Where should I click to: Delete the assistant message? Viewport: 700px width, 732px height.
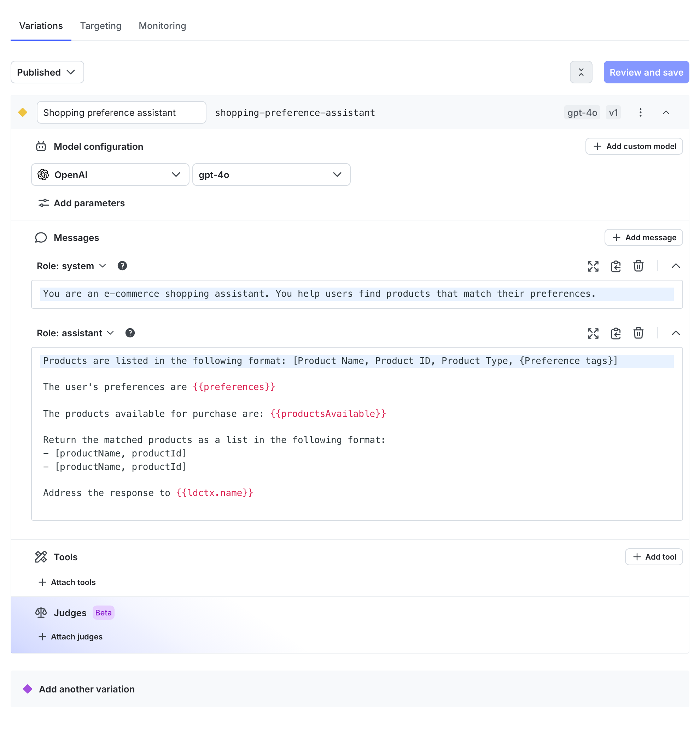pos(638,333)
